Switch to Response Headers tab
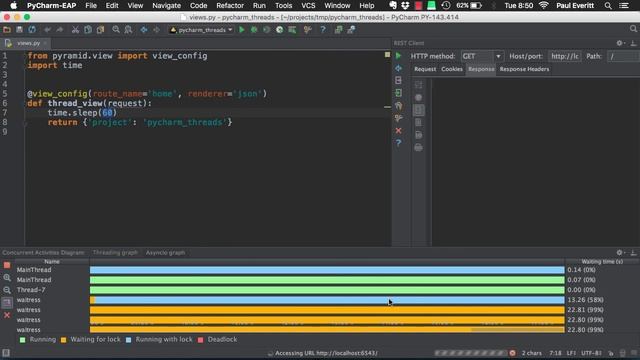Image resolution: width=640 pixels, height=360 pixels. tap(524, 69)
